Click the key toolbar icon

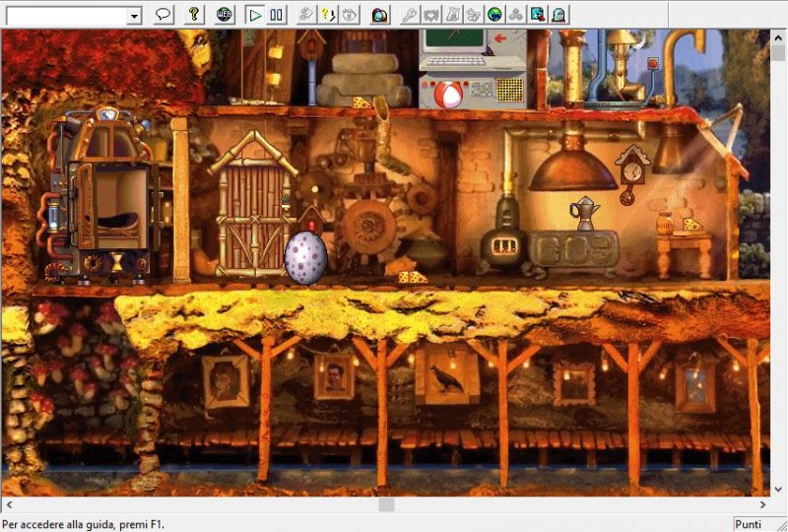pyautogui.click(x=410, y=15)
